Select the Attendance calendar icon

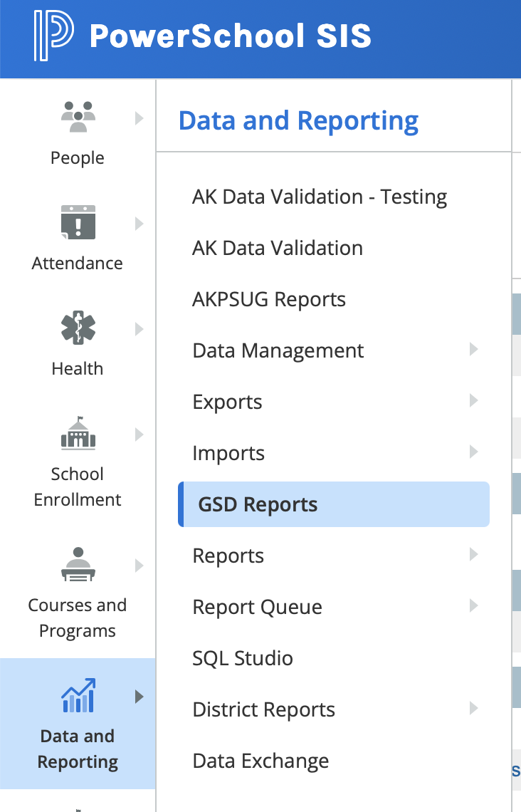click(x=78, y=222)
